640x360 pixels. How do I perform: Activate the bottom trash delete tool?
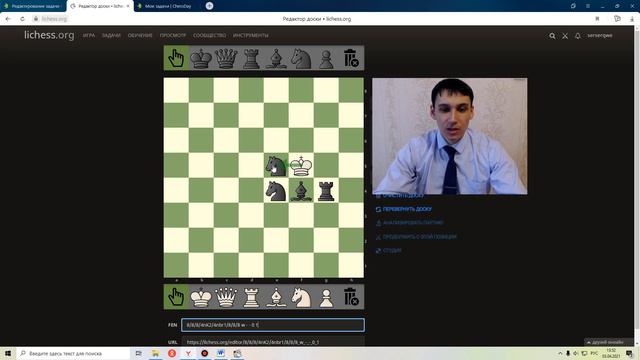point(351,297)
